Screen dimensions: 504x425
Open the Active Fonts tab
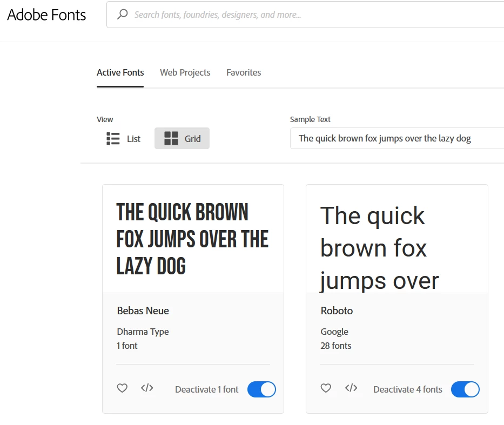coord(120,72)
